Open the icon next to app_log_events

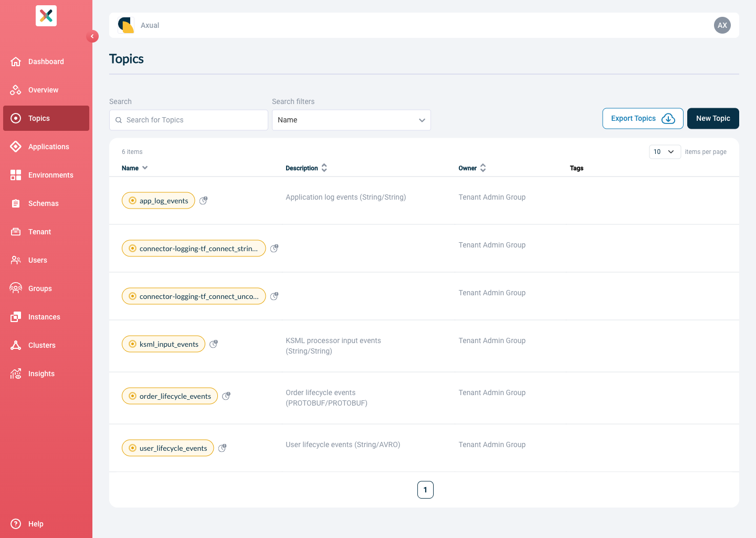pos(204,200)
